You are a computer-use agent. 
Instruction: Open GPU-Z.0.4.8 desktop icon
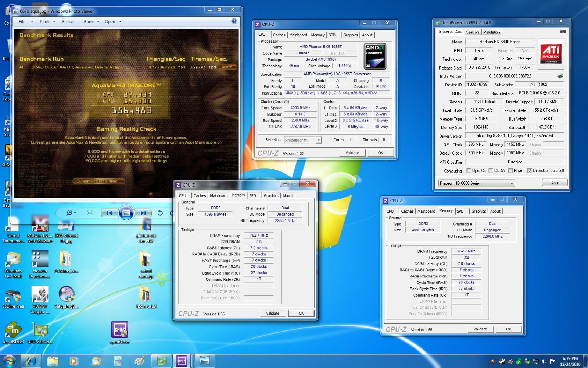tap(40, 333)
